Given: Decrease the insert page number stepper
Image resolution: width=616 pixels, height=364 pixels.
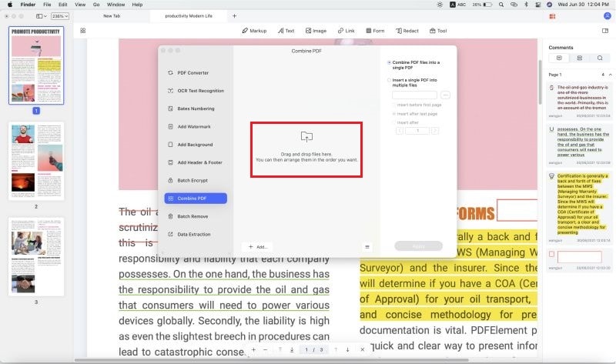Looking at the screenshot, I should click(x=400, y=131).
